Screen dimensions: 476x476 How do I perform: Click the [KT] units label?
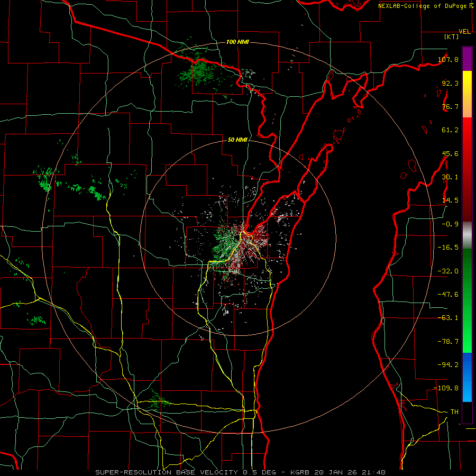[x=452, y=36]
